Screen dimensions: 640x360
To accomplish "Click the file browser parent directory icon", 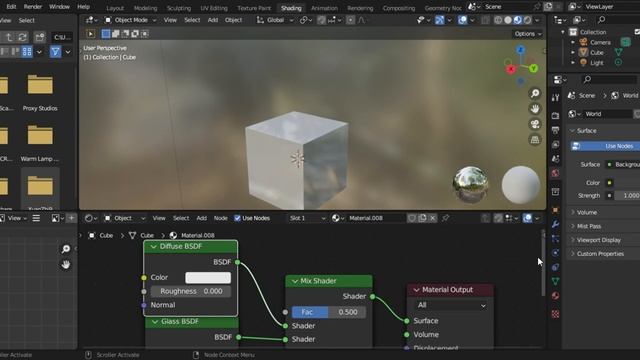I will 9,37.
